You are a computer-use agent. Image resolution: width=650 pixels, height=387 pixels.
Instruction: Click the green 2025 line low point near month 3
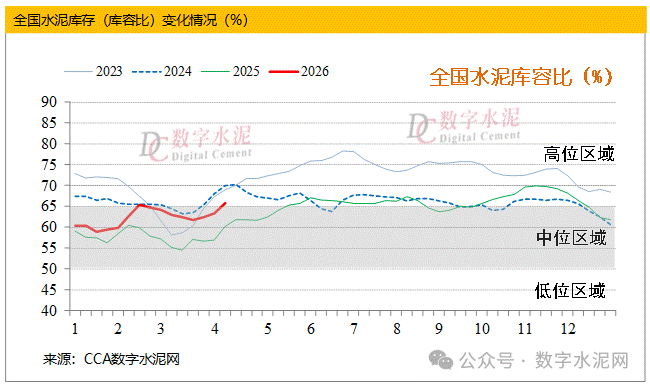(181, 250)
